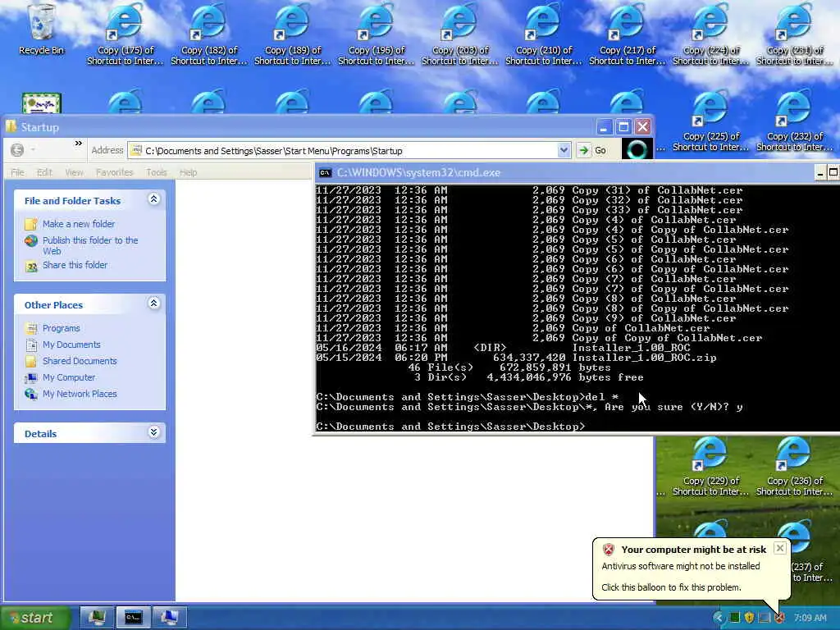Click the third taskbar window button
This screenshot has width=840, height=630.
click(x=170, y=618)
